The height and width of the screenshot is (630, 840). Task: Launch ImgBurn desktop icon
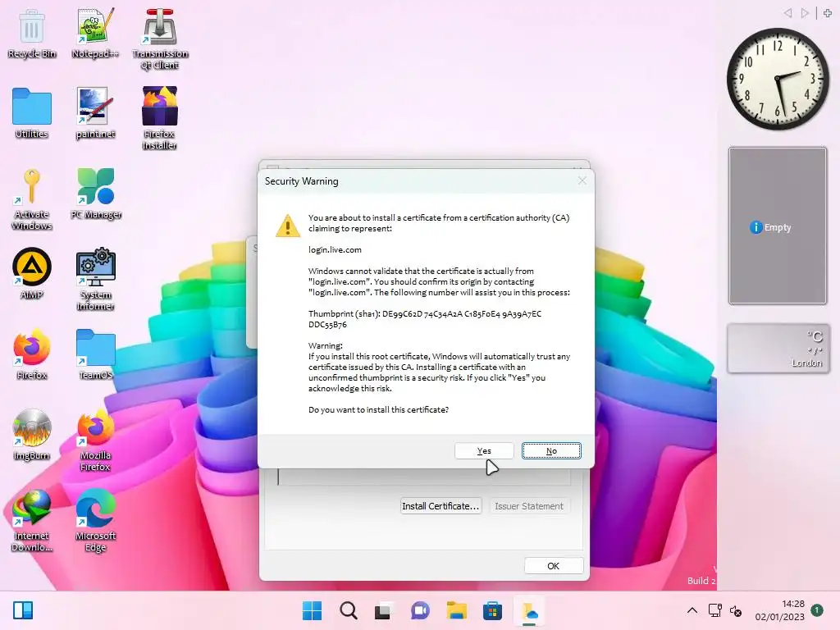click(32, 435)
